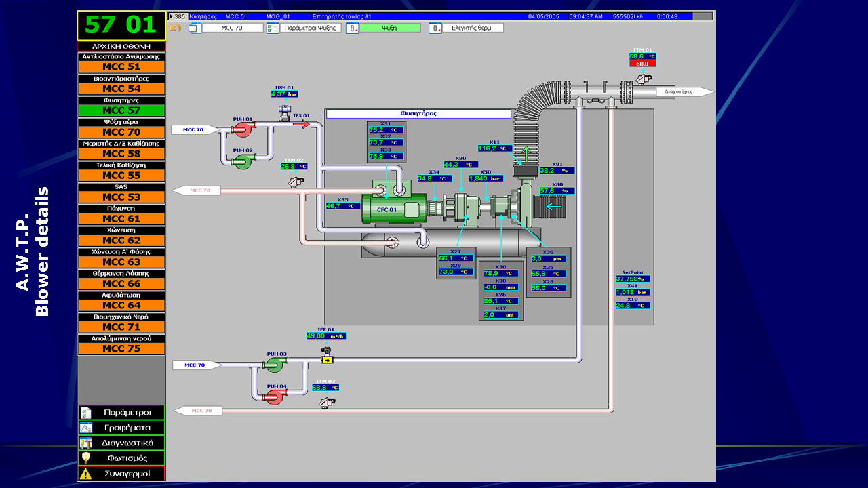Select the green Ψύξη toolbar tab
The height and width of the screenshot is (488, 868).
389,28
